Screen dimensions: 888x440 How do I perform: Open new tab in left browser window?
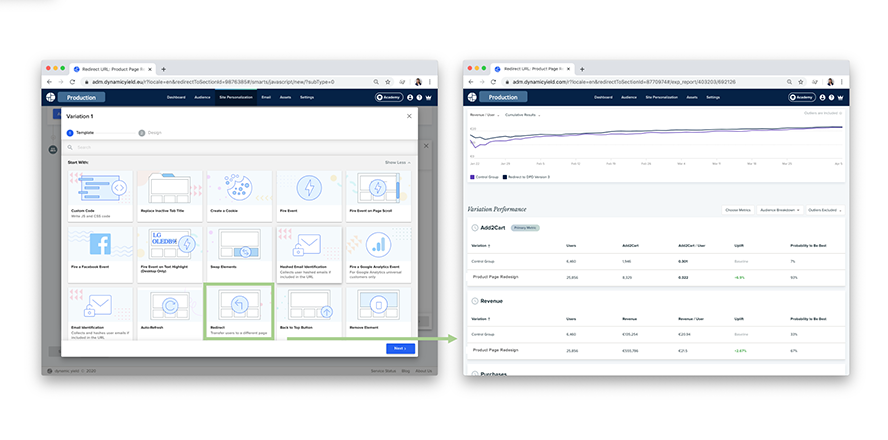pos(164,69)
